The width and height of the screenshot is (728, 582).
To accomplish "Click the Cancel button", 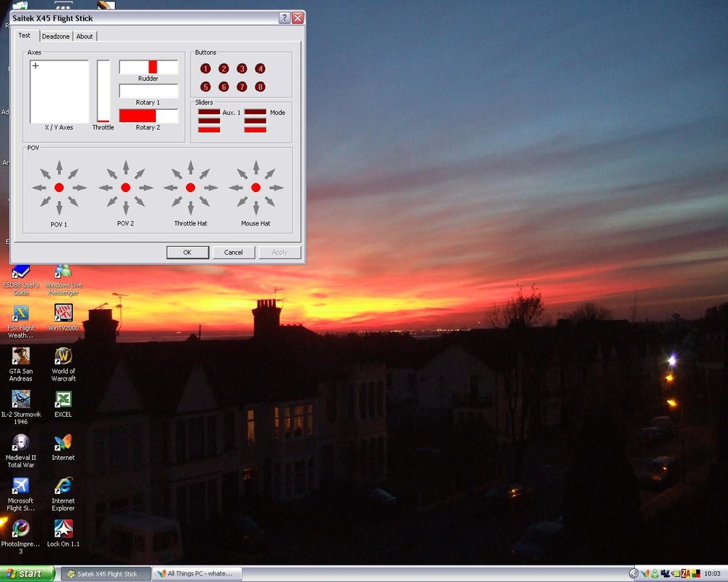I will (x=234, y=252).
